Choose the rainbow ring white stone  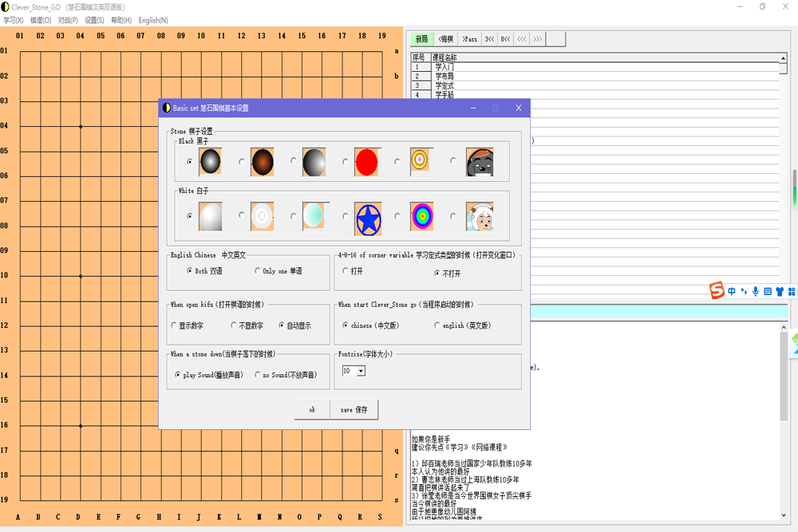422,217
